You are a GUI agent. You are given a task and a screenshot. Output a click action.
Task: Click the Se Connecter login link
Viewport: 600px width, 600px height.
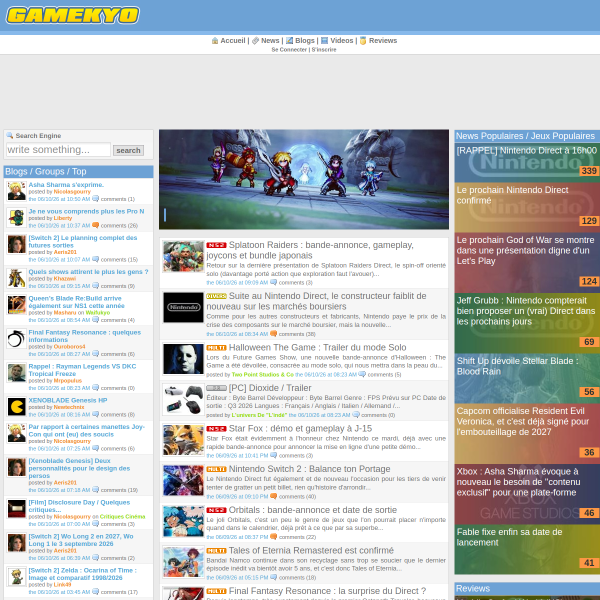(x=289, y=50)
